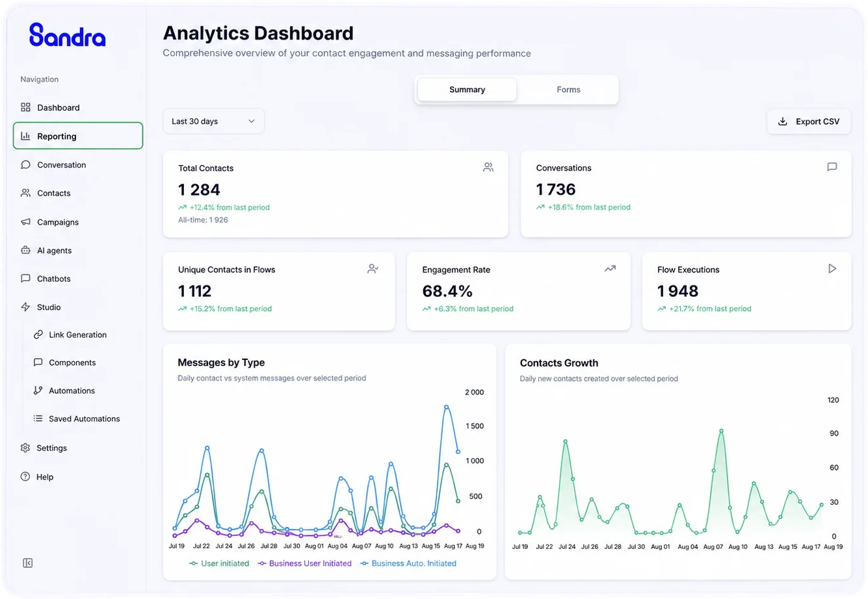Click the Sandra logo
868x599 pixels.
tap(67, 35)
